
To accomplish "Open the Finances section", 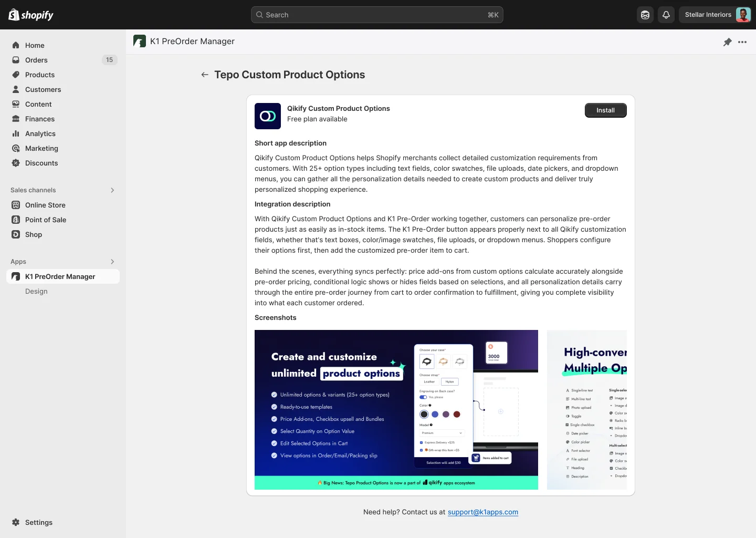I will point(40,119).
